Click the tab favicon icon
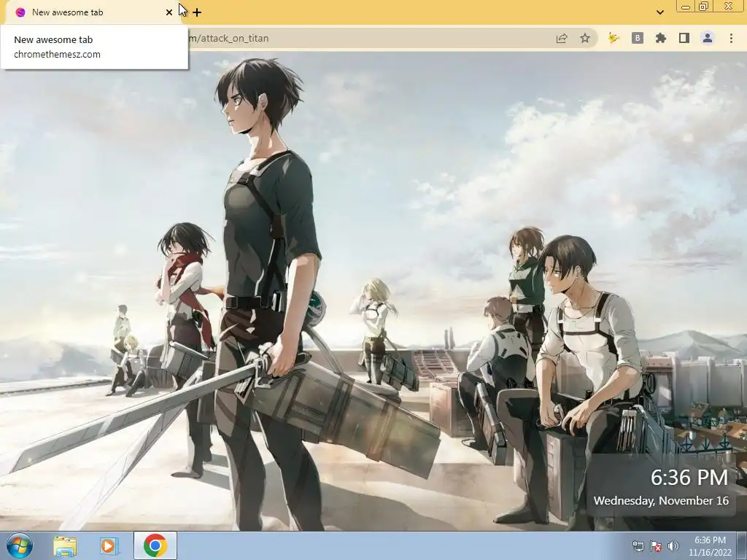 [20, 12]
